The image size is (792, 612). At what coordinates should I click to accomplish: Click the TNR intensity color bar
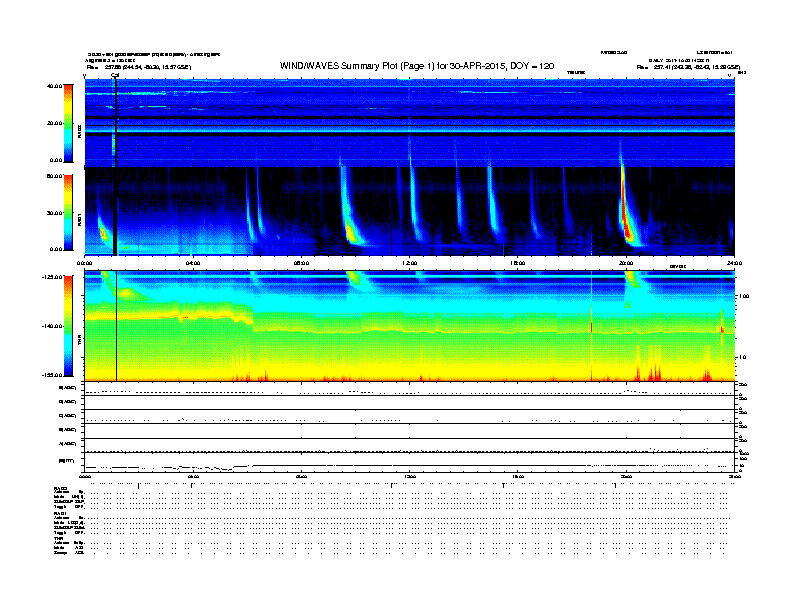pyautogui.click(x=68, y=326)
